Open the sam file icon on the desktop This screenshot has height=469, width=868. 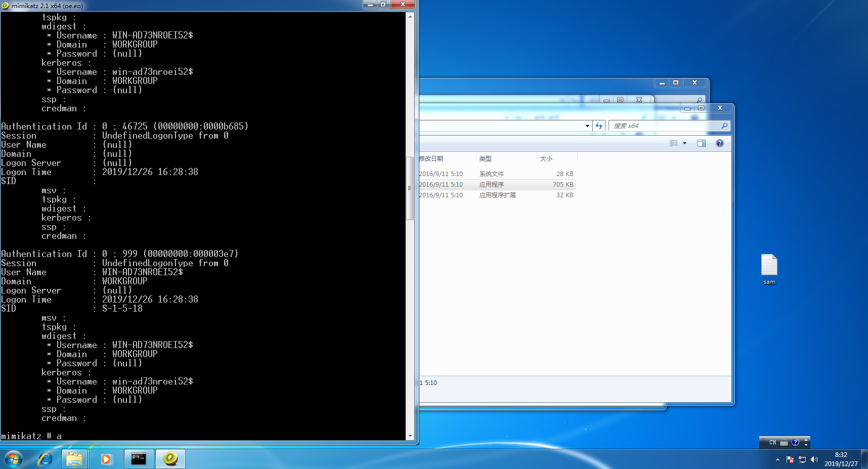(769, 270)
